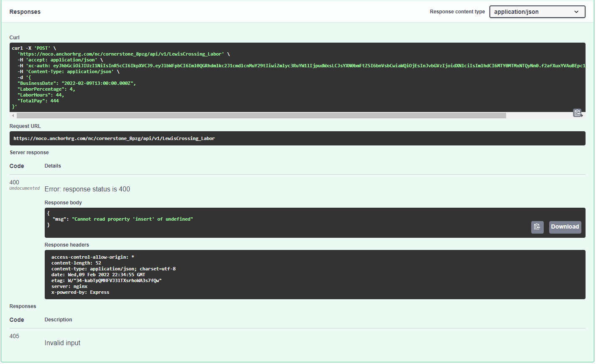Click the clipboard icon beside Download

point(537,227)
